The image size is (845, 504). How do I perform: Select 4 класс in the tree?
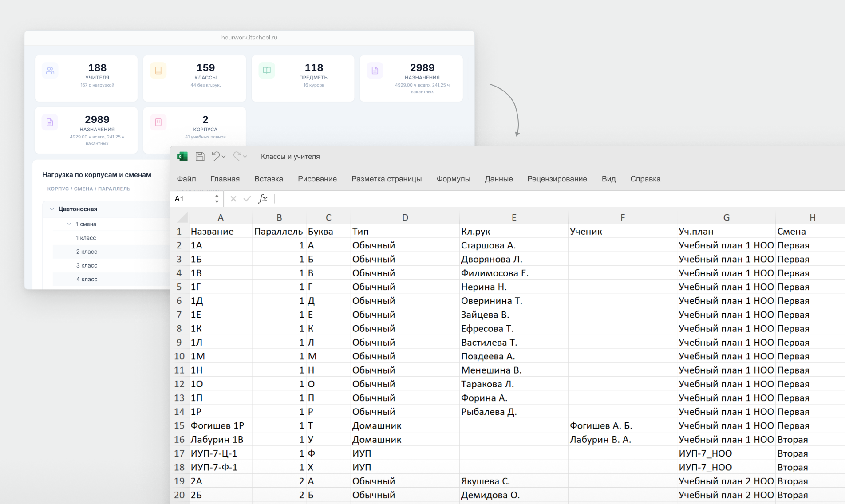coord(87,279)
